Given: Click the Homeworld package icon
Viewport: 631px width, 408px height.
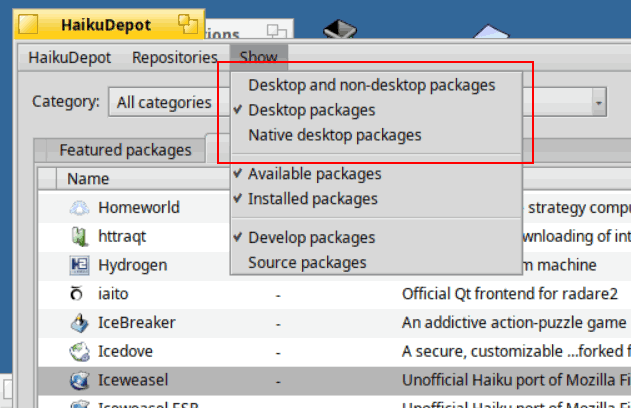Looking at the screenshot, I should (x=79, y=208).
